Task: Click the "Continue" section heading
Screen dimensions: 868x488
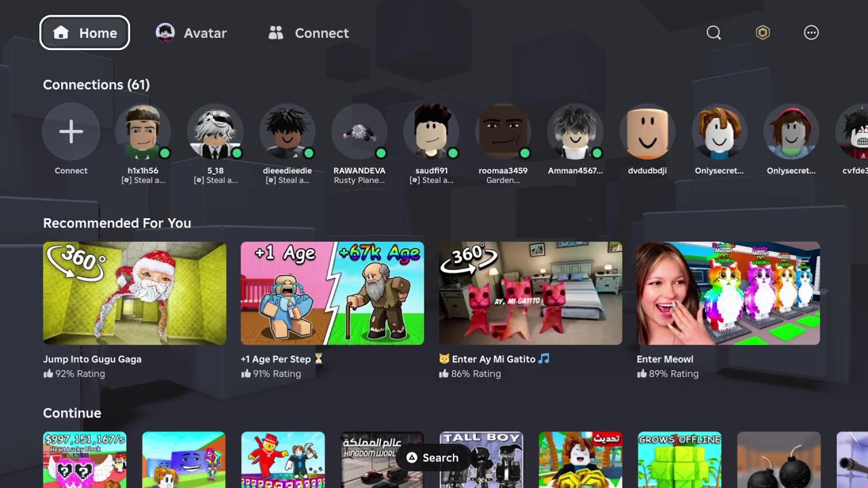Action: [x=72, y=413]
